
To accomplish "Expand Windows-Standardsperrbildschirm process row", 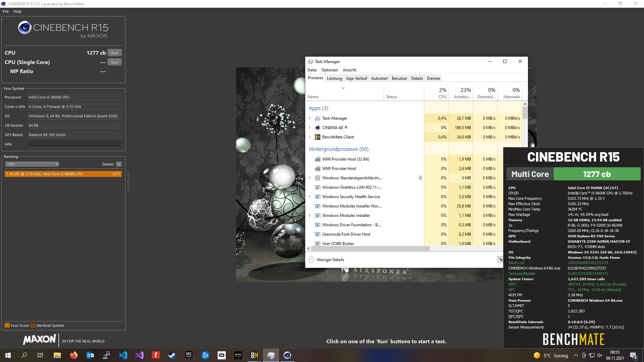I will click(x=310, y=178).
